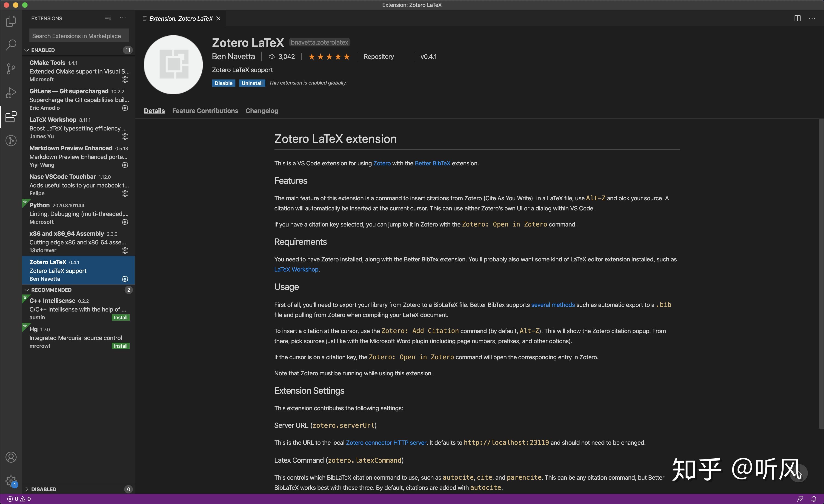Close the Extension: Zotero LaTeX tab
Image resolution: width=824 pixels, height=504 pixels.
click(x=218, y=18)
